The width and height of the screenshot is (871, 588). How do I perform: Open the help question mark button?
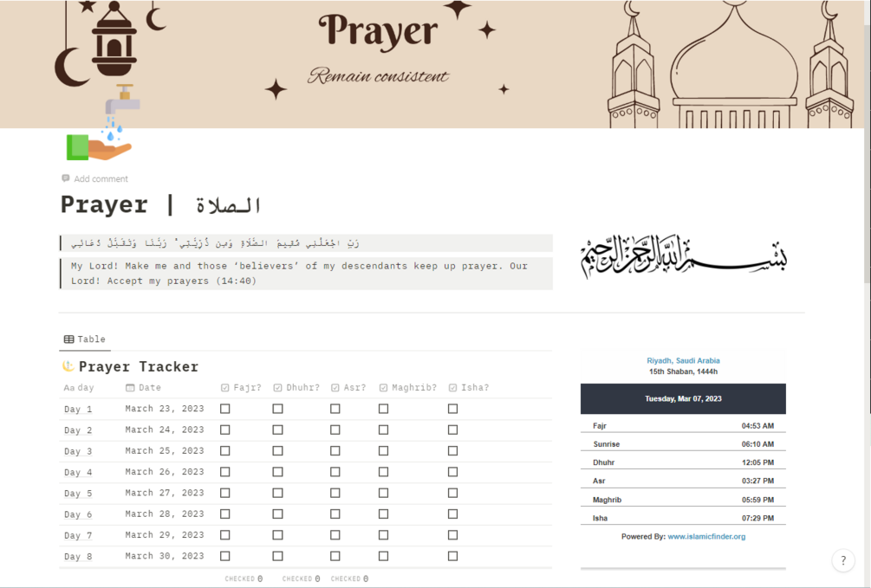tap(843, 560)
